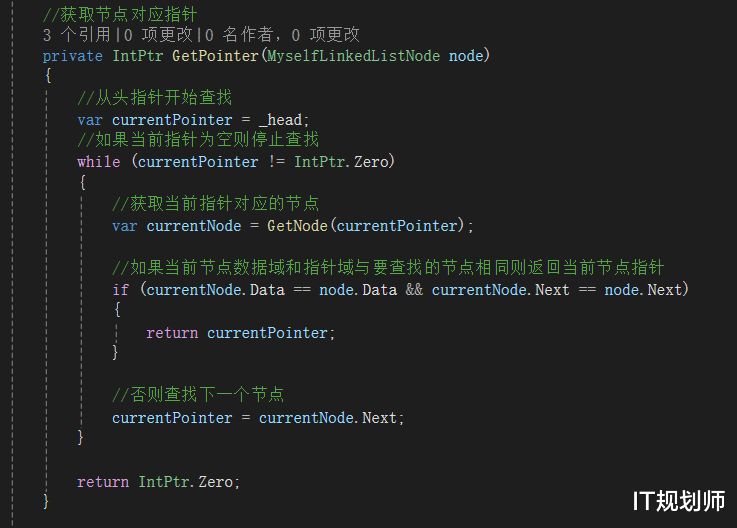Click the final "return IntPtr.Zero" statement

click(x=158, y=482)
